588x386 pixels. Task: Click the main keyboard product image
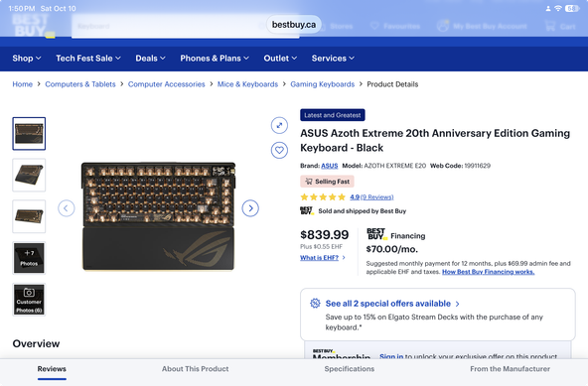tap(158, 216)
